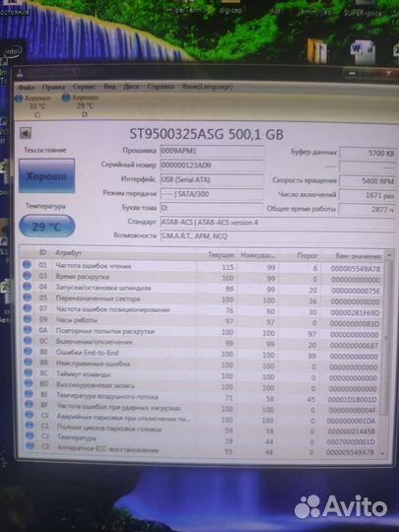
Task: Click status circle for attribute 07
Action: 28,308
